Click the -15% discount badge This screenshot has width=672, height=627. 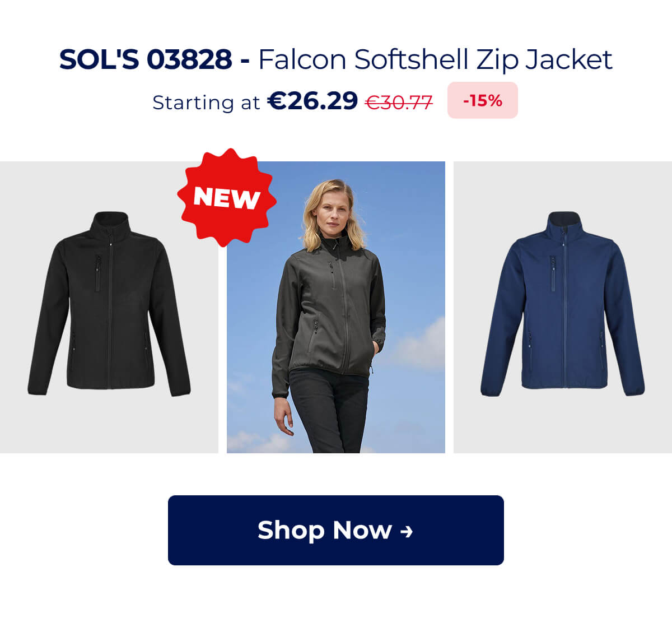(483, 100)
